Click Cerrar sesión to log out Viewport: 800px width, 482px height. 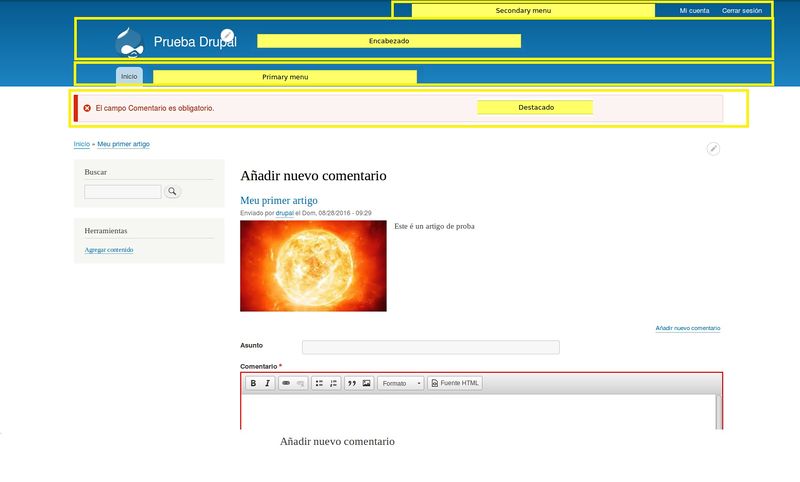[x=742, y=10]
